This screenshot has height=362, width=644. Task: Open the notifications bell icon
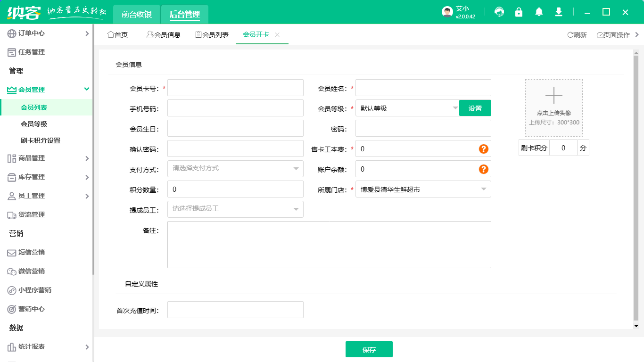(538, 12)
